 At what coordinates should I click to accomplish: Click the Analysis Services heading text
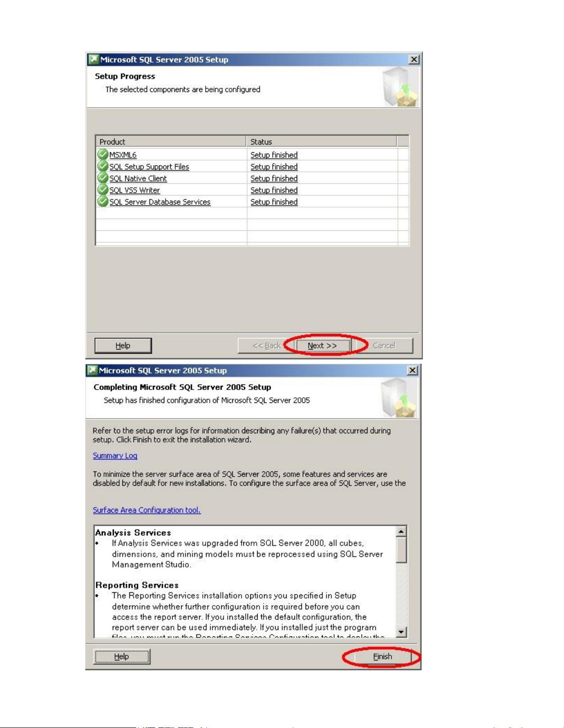tap(133, 533)
